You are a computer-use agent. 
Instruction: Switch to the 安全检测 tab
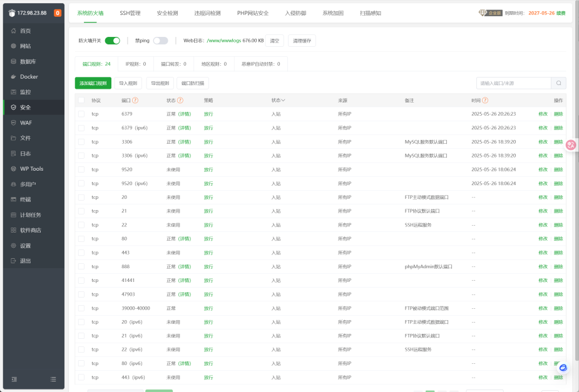pos(167,13)
